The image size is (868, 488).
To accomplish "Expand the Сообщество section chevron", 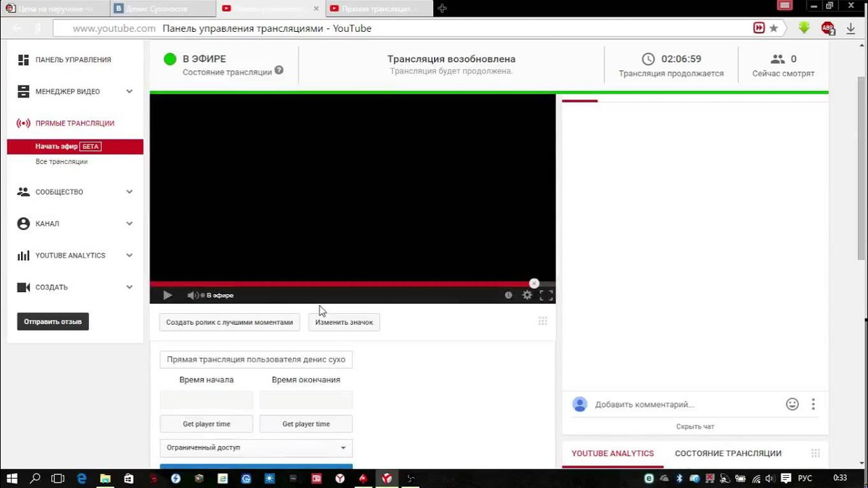I will 129,192.
